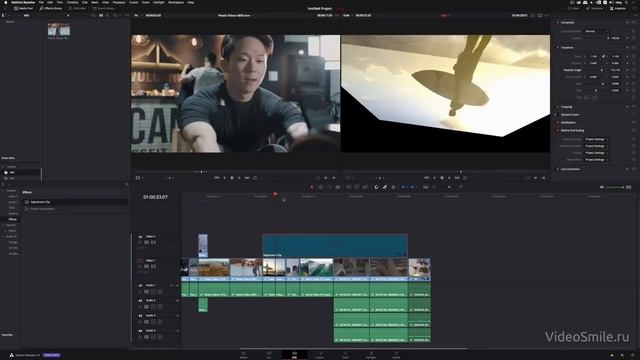
Task: Open the Apple menu
Action: (x=6, y=2)
